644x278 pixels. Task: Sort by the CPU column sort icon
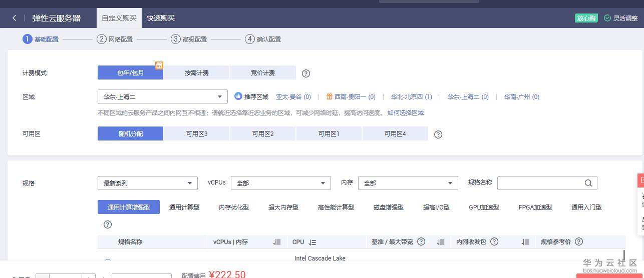312,242
